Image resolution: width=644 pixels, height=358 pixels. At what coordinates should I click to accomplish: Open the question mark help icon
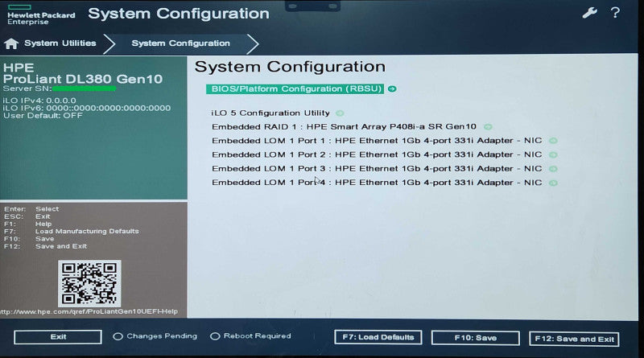pyautogui.click(x=615, y=13)
